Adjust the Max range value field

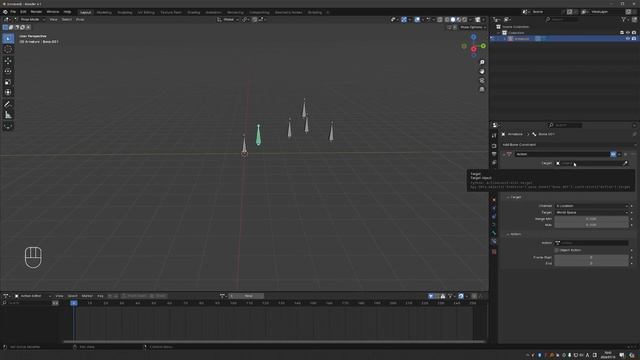pyautogui.click(x=591, y=225)
